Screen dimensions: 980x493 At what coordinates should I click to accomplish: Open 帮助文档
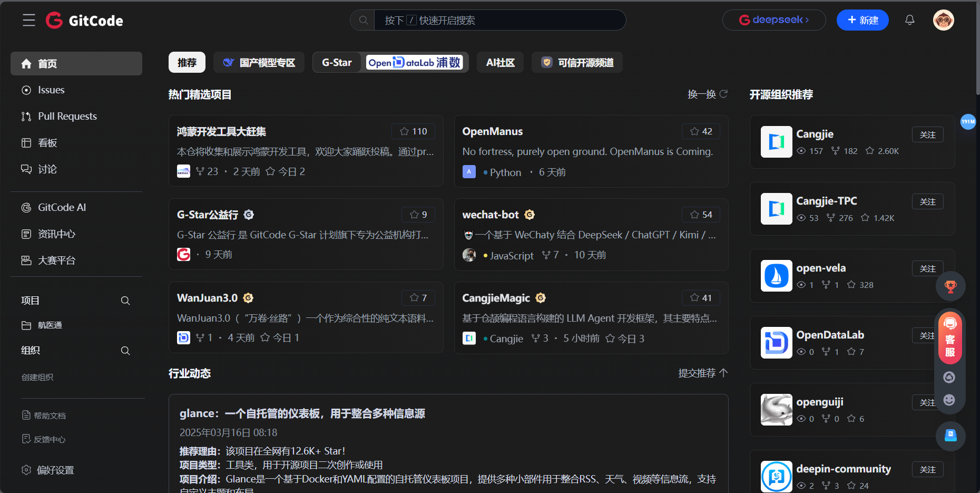coord(44,415)
